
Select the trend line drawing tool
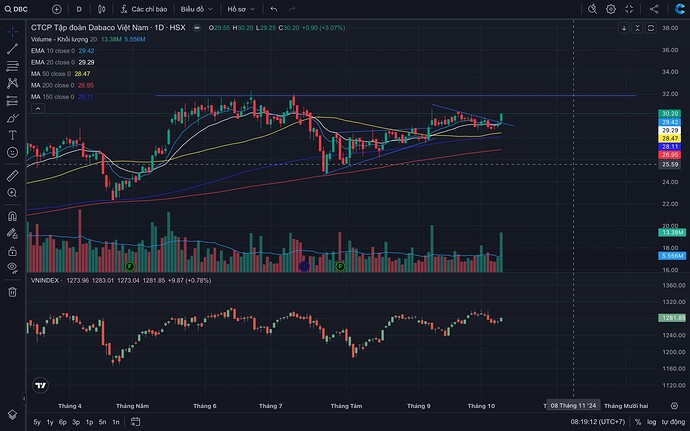tap(11, 48)
